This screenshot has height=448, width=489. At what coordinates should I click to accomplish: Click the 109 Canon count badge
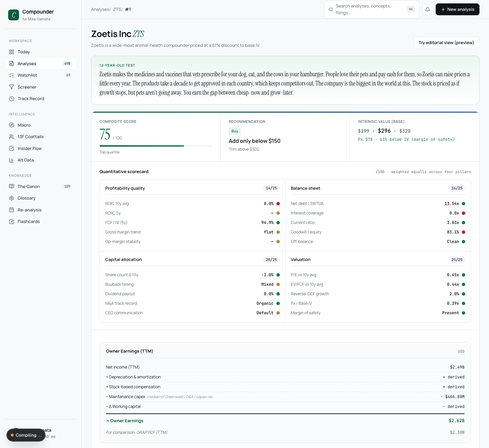(67, 186)
